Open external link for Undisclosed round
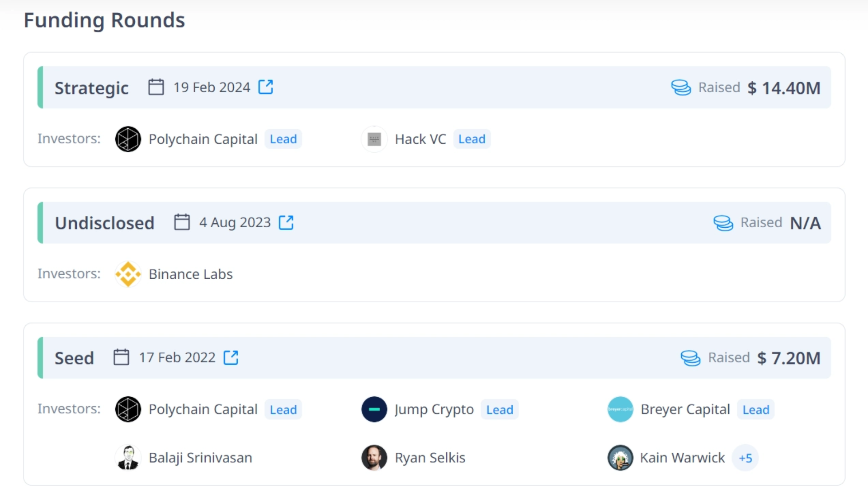This screenshot has height=488, width=868. coord(286,222)
